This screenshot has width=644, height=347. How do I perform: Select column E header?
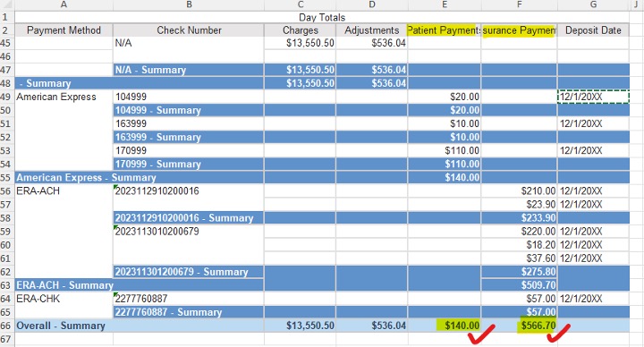(x=444, y=5)
